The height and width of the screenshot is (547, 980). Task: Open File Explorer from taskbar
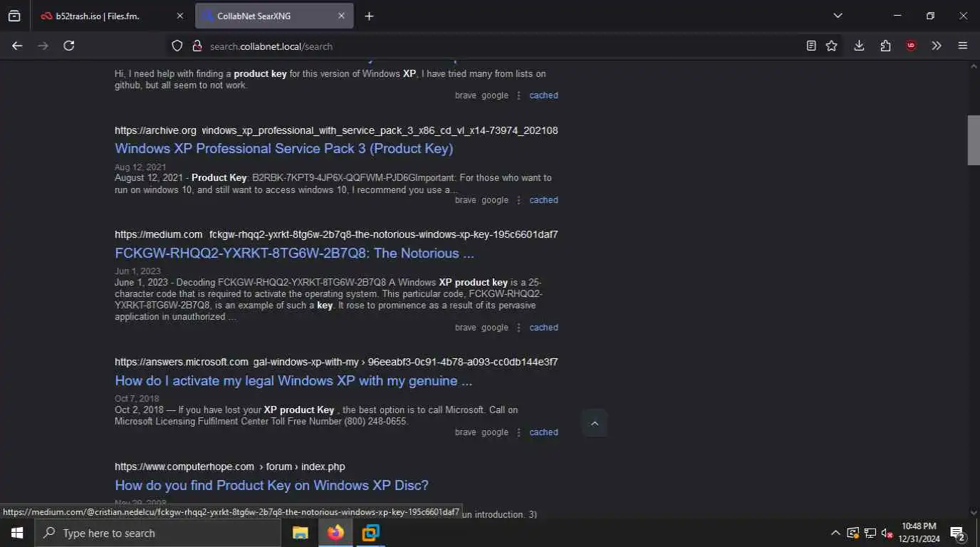[301, 533]
